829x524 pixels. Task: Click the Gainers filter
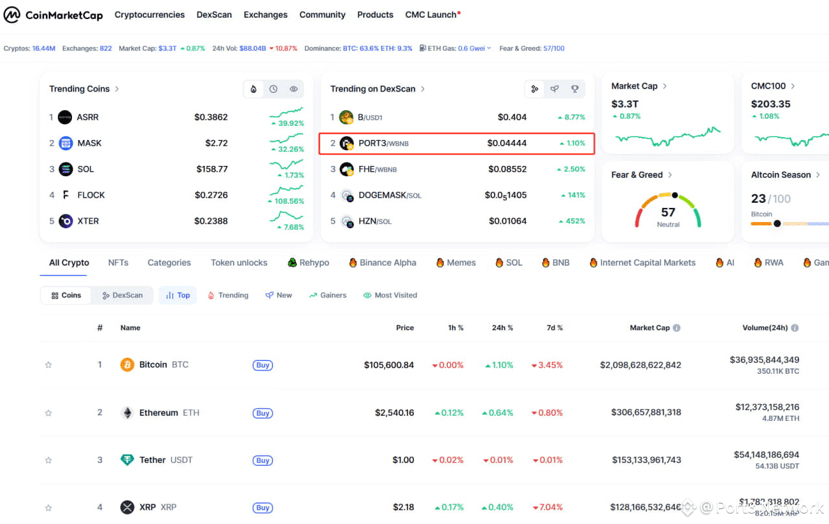click(x=328, y=296)
